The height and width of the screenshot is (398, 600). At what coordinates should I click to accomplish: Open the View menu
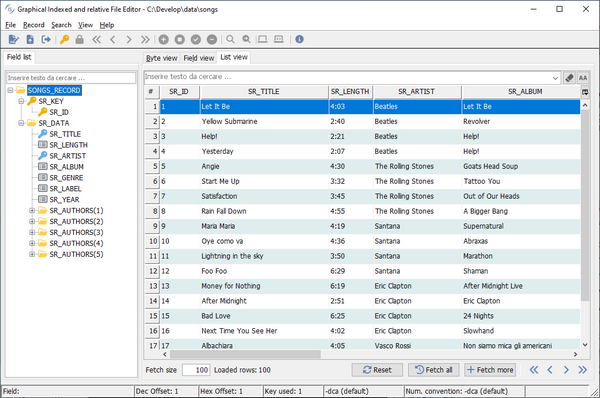tap(85, 25)
